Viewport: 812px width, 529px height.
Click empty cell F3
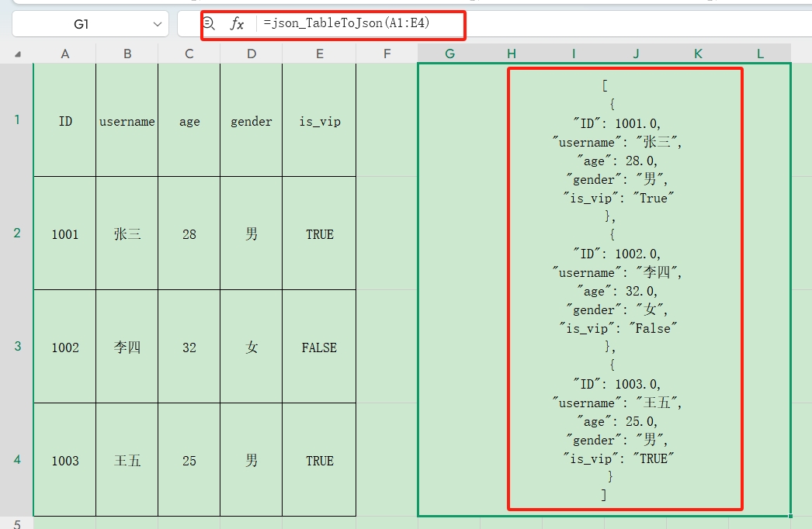click(x=387, y=347)
